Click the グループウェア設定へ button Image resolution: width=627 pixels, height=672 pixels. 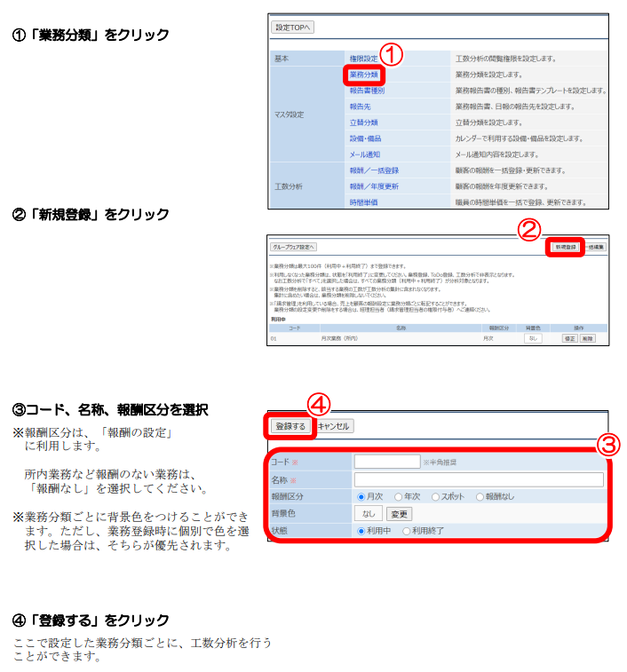[x=294, y=247]
